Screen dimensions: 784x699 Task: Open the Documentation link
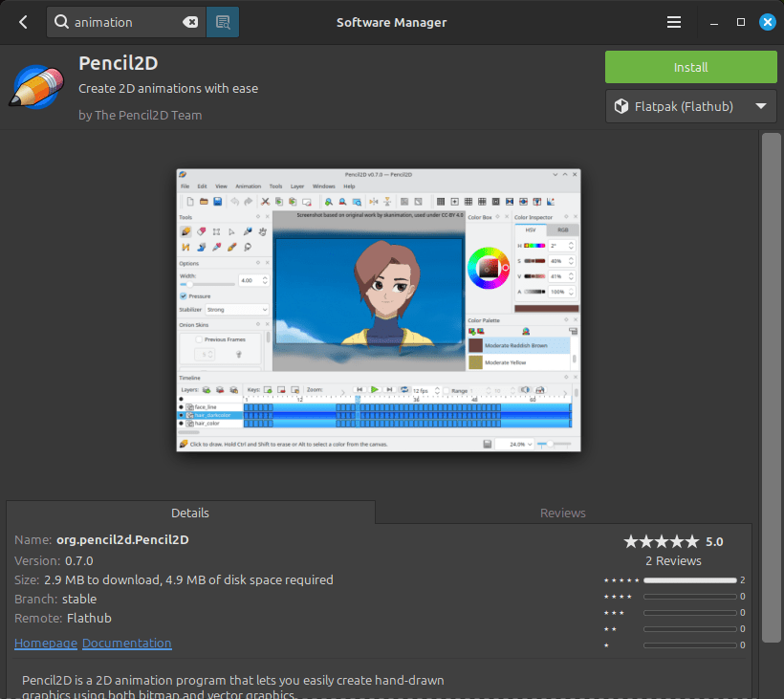coord(126,643)
